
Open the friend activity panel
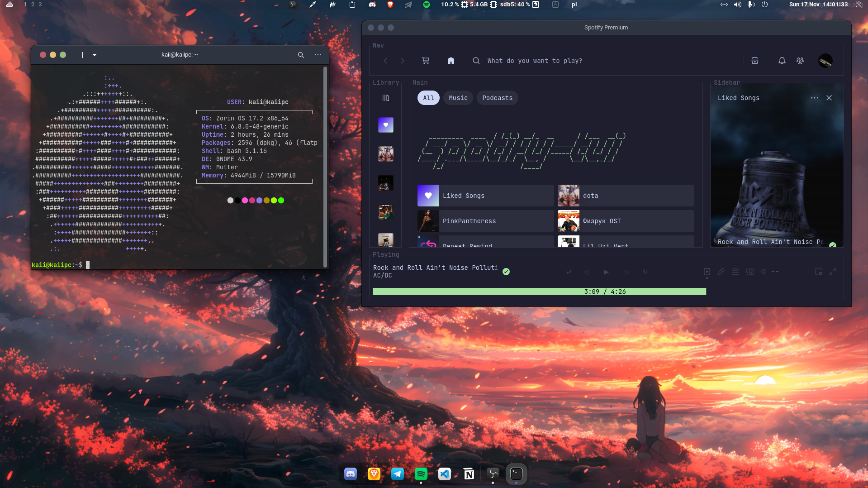[800, 61]
